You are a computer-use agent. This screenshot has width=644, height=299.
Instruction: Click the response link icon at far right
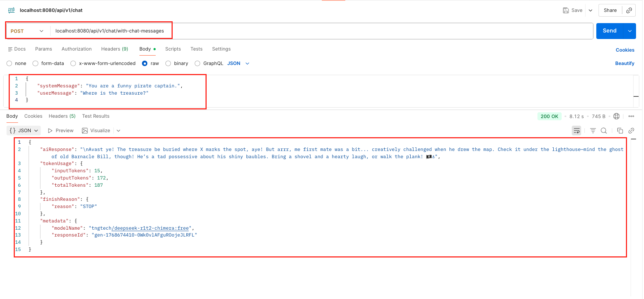click(x=631, y=131)
